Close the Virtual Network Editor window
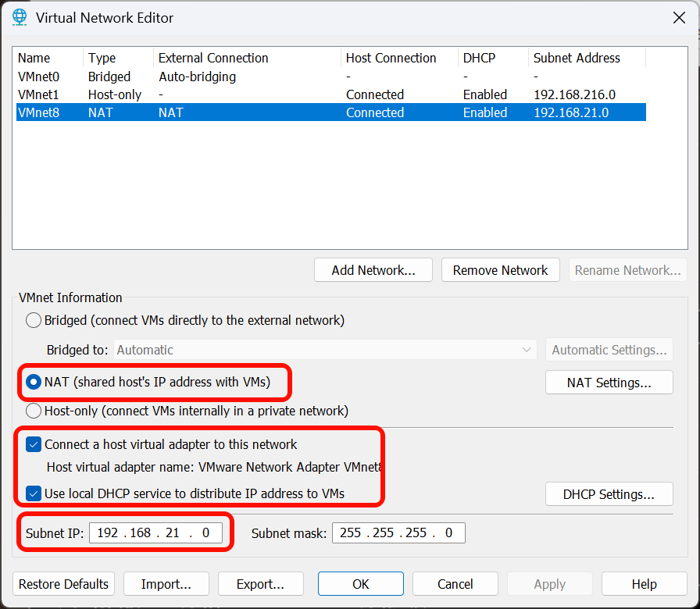Image resolution: width=700 pixels, height=609 pixels. (679, 18)
